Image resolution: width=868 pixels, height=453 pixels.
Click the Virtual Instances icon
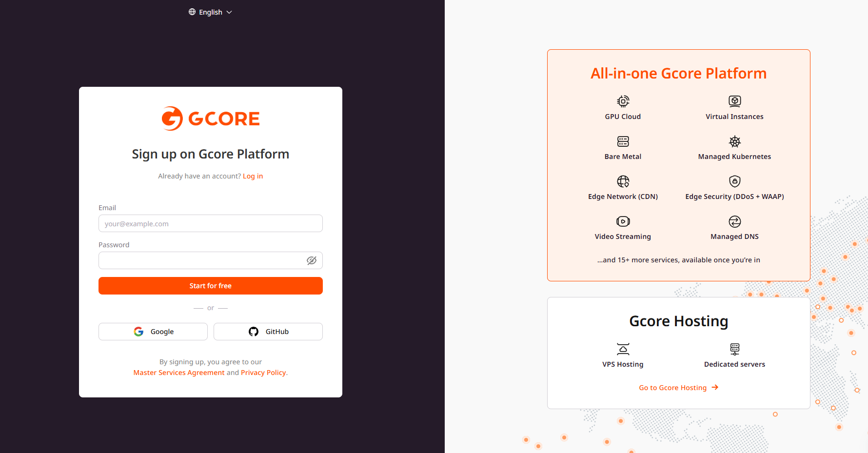click(x=735, y=101)
